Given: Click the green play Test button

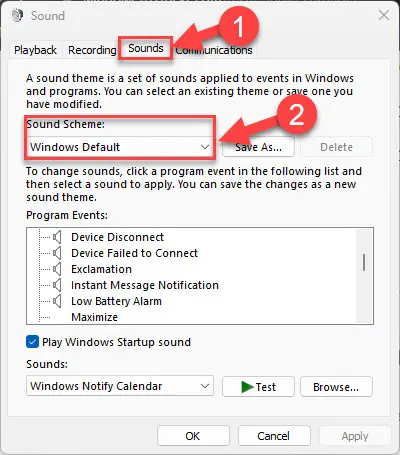Looking at the screenshot, I should point(258,387).
